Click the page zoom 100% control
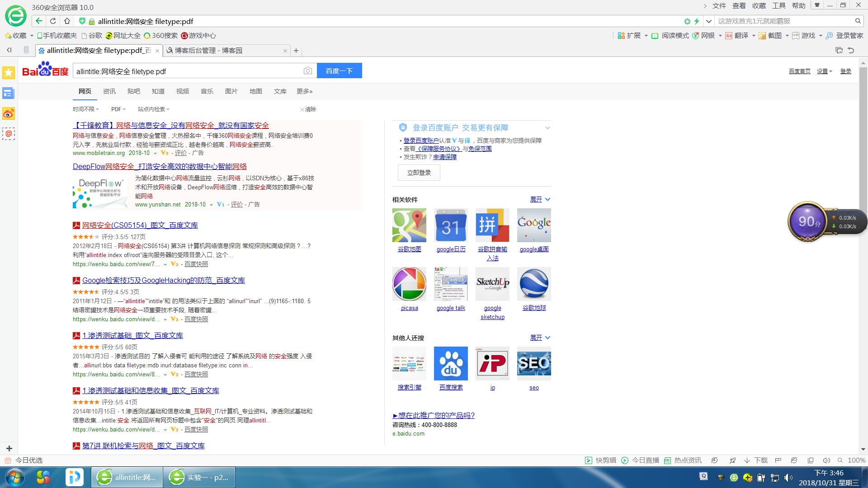This screenshot has height=488, width=868. tap(856, 460)
